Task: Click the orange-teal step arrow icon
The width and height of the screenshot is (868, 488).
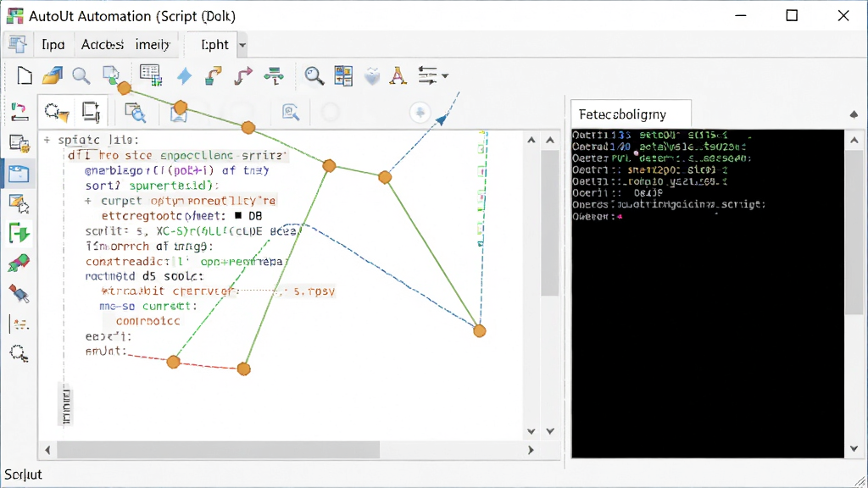Action: (x=213, y=75)
